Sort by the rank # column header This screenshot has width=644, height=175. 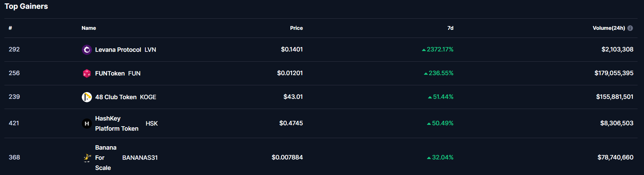tap(10, 28)
